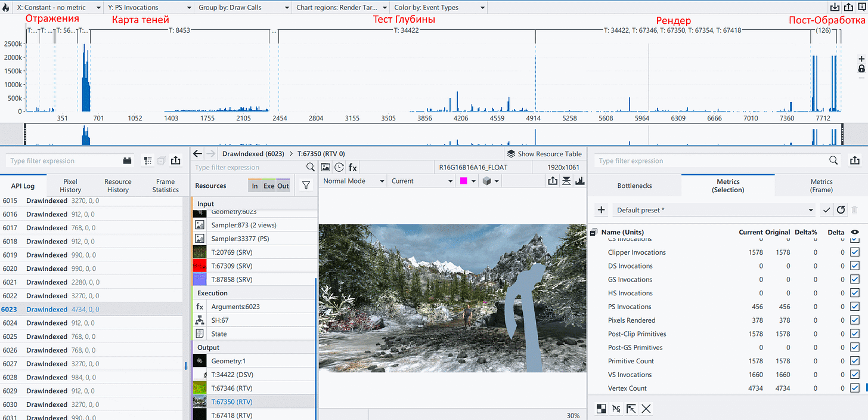The image size is (868, 420).
Task: Select the API Log tab
Action: (23, 186)
